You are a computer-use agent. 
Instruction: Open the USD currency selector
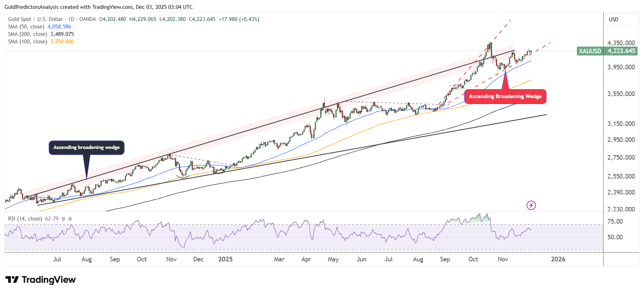pos(621,20)
